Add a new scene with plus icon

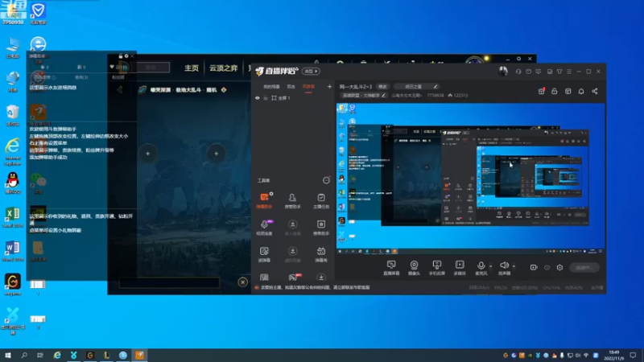[329, 87]
